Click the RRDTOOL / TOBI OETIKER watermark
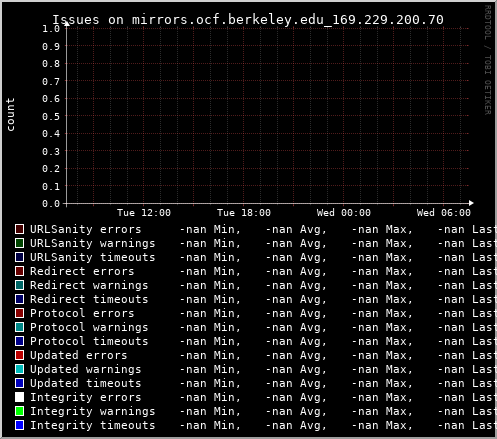The height and width of the screenshot is (439, 497). point(487,60)
